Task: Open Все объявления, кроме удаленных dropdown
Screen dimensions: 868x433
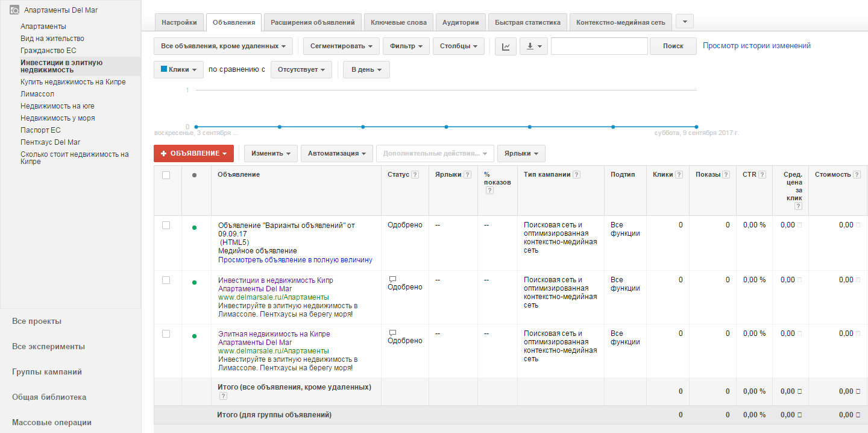Action: click(223, 46)
